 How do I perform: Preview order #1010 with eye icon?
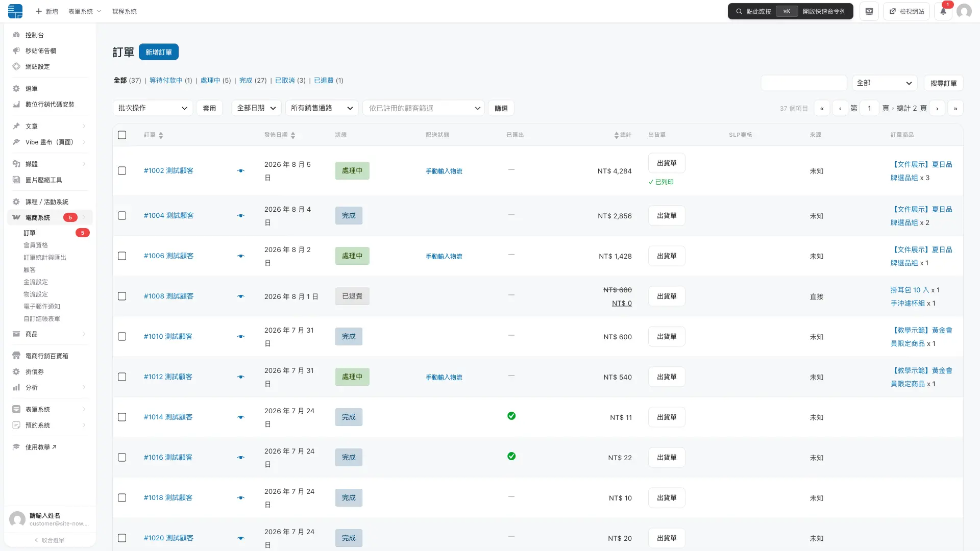tap(241, 337)
